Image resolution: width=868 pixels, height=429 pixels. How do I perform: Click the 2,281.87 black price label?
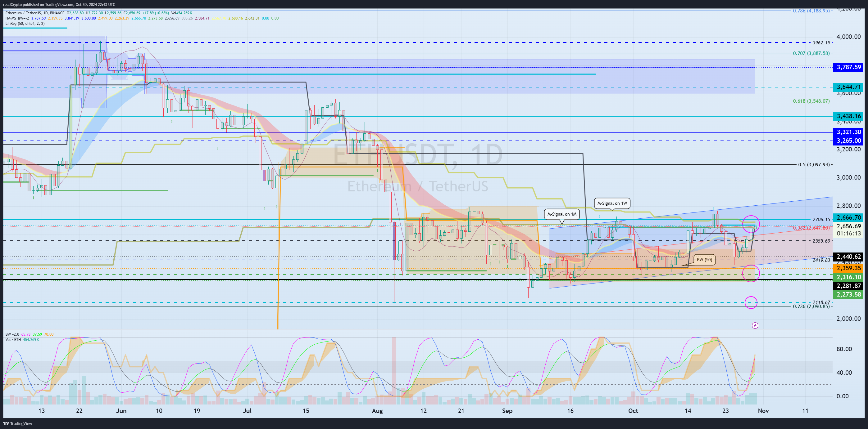coord(848,286)
